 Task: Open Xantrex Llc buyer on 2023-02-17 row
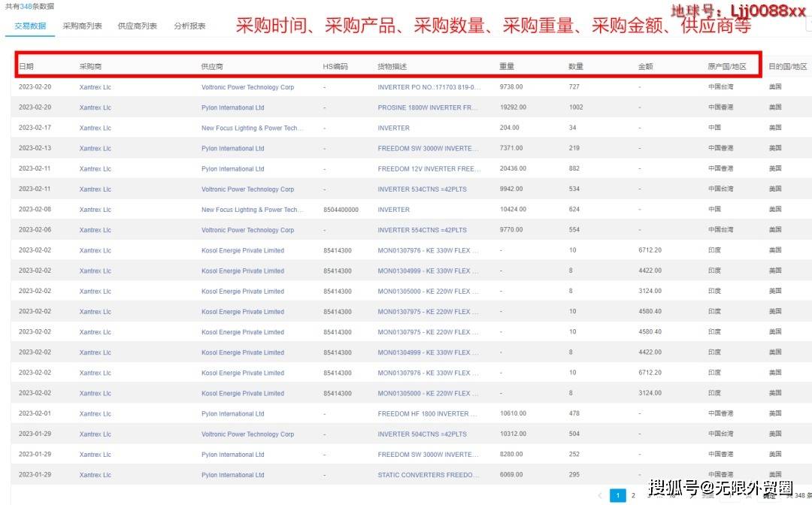click(x=95, y=128)
